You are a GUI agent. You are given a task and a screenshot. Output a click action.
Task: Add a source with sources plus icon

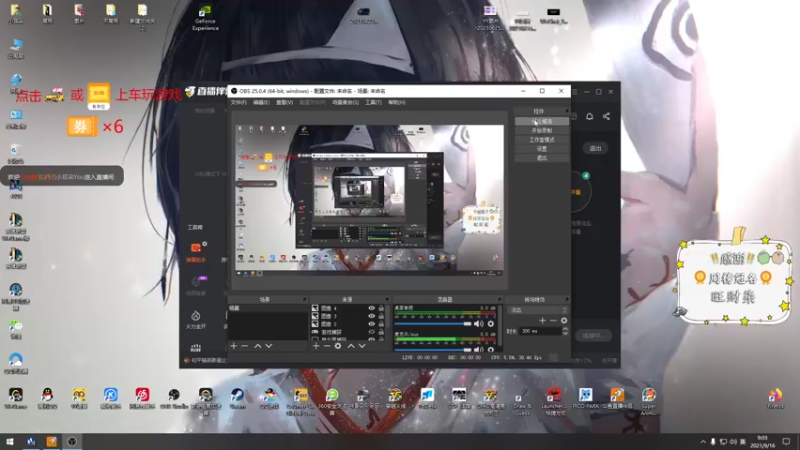pyautogui.click(x=316, y=346)
